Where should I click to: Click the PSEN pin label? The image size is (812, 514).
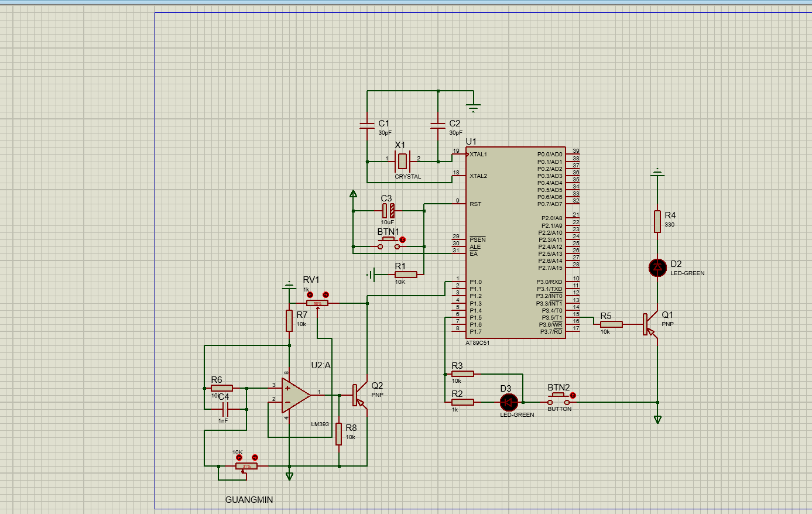(478, 239)
